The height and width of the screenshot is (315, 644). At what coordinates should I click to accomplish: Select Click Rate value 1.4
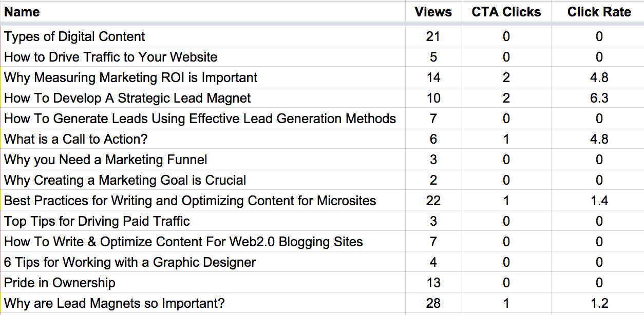[599, 201]
